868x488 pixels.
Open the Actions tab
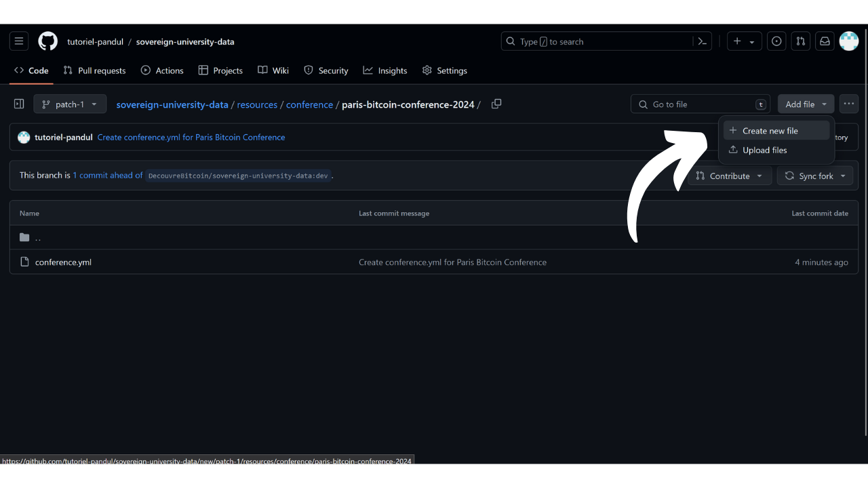(162, 70)
